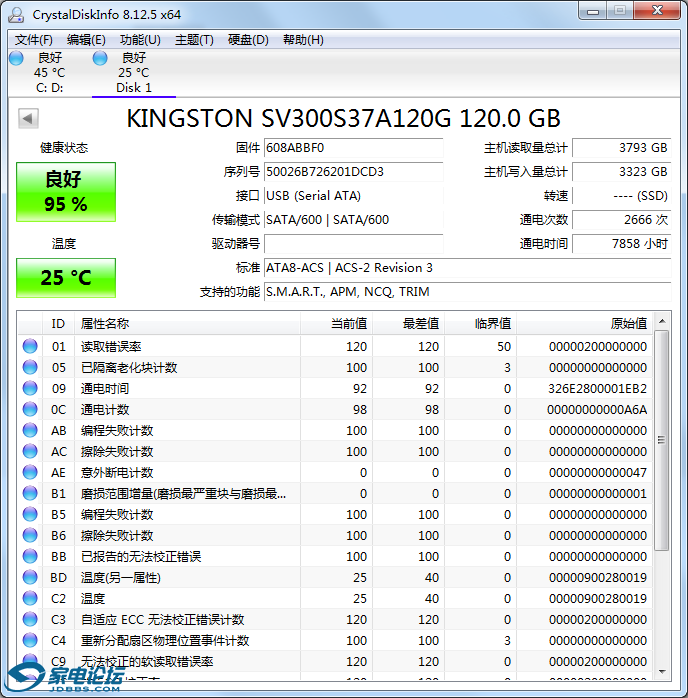688x698 pixels.
Task: Open the 功能(U) menu
Action: coord(140,40)
